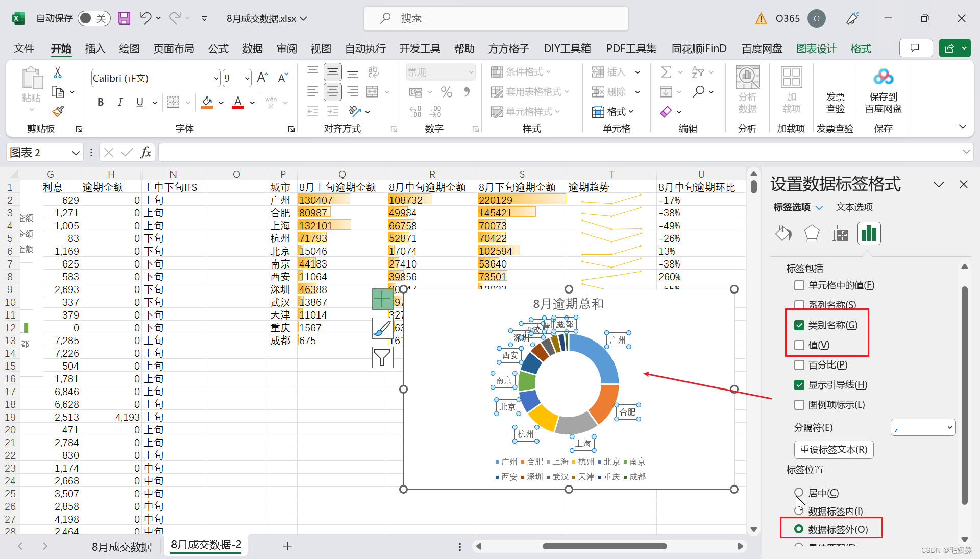Check the Legend Key (图例项标示) checkbox

pyautogui.click(x=799, y=405)
